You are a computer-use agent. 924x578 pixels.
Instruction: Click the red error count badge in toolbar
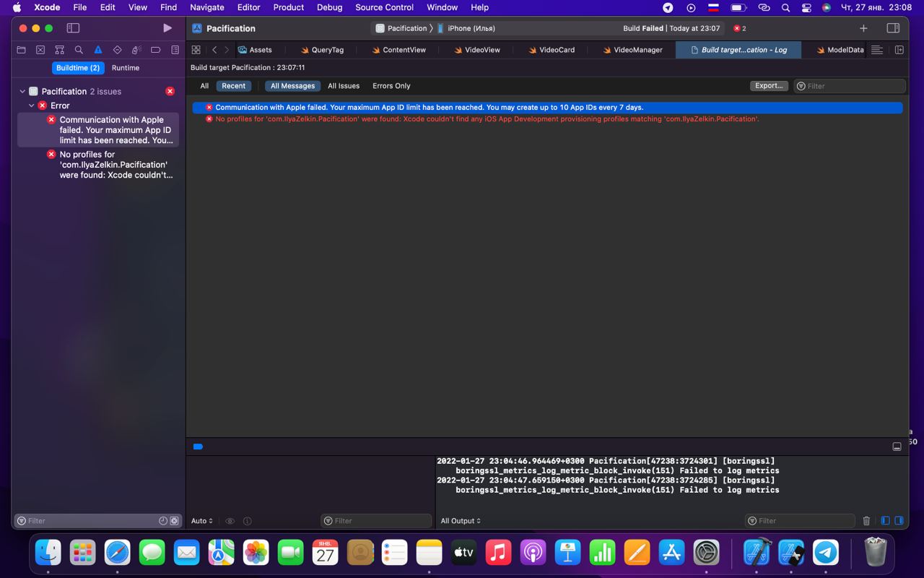(x=739, y=28)
